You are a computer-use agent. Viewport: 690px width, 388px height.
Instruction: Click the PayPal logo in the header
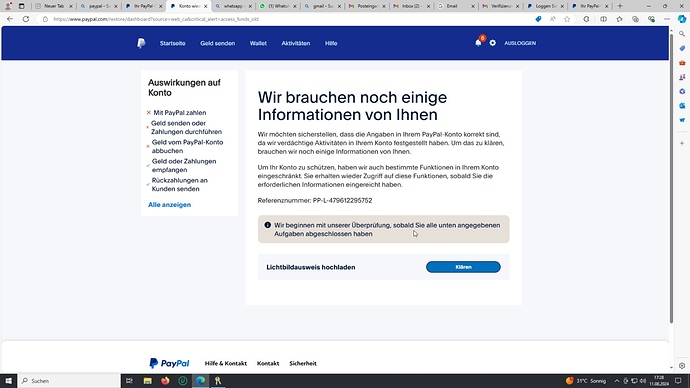click(x=141, y=43)
